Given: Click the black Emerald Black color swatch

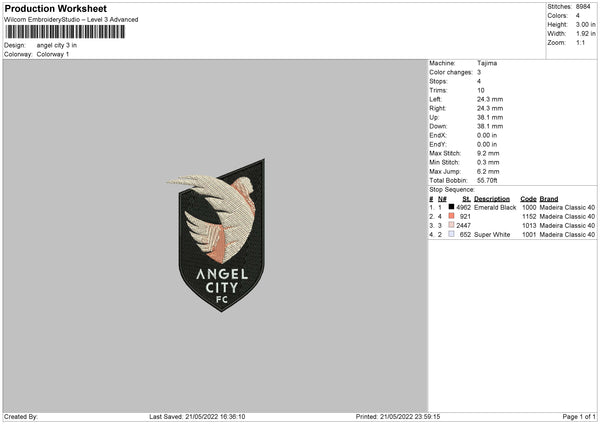Looking at the screenshot, I should click(x=452, y=207).
